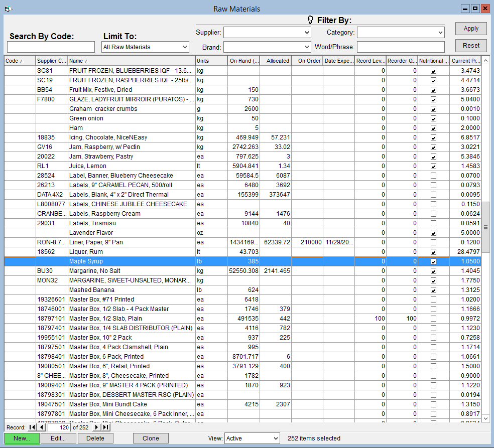Click the record number field showing 120

pos(59,427)
